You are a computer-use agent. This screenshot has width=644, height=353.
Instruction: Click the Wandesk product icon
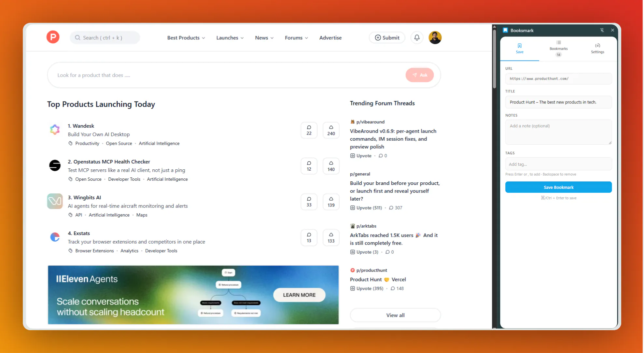(55, 129)
